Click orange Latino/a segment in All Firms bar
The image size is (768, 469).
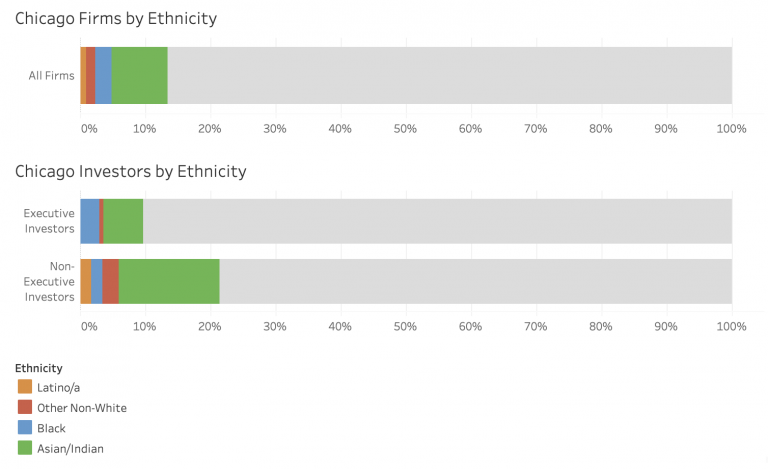tap(83, 75)
